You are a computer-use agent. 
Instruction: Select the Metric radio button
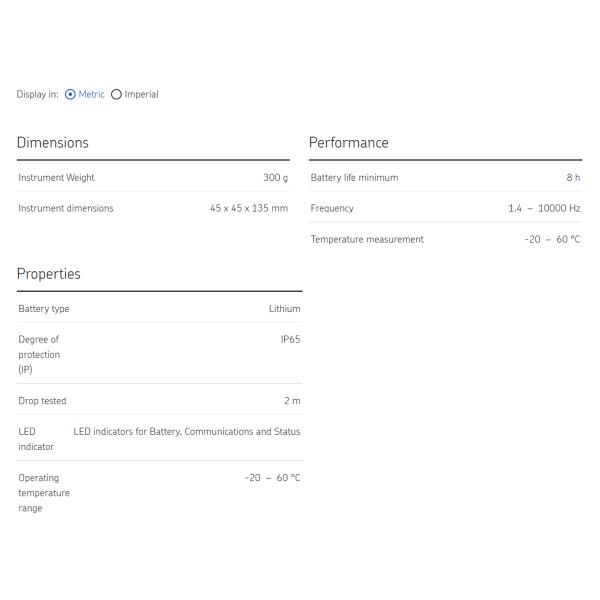tap(70, 95)
